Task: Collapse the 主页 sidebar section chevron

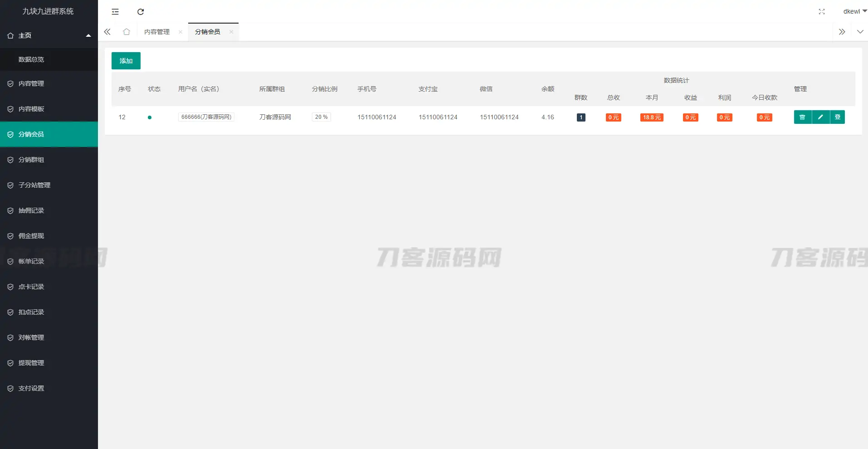Action: click(x=88, y=35)
